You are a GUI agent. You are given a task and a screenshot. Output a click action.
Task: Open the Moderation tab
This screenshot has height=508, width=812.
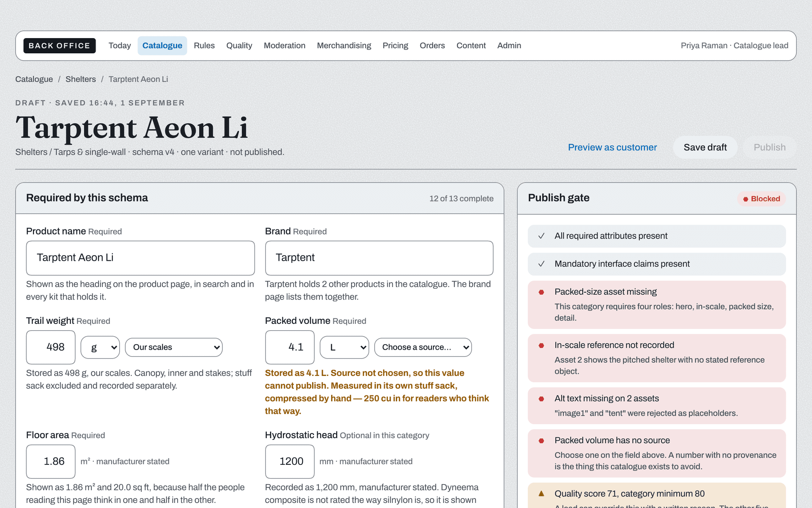coord(285,46)
